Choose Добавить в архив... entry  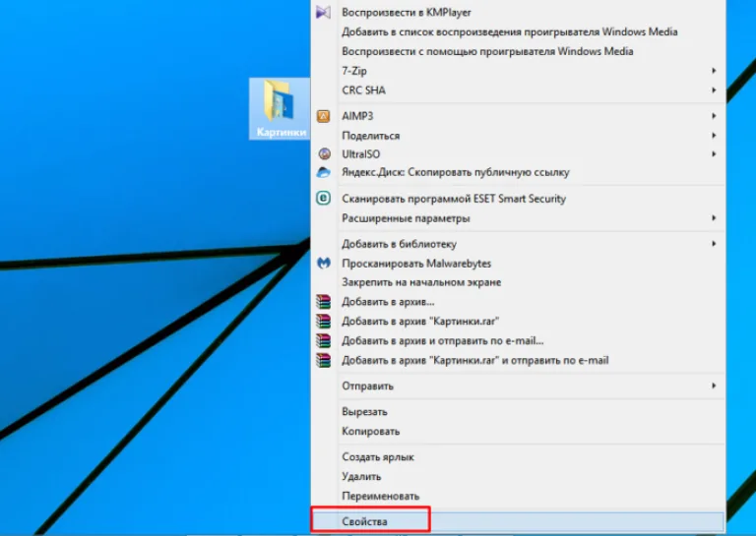tap(518, 302)
